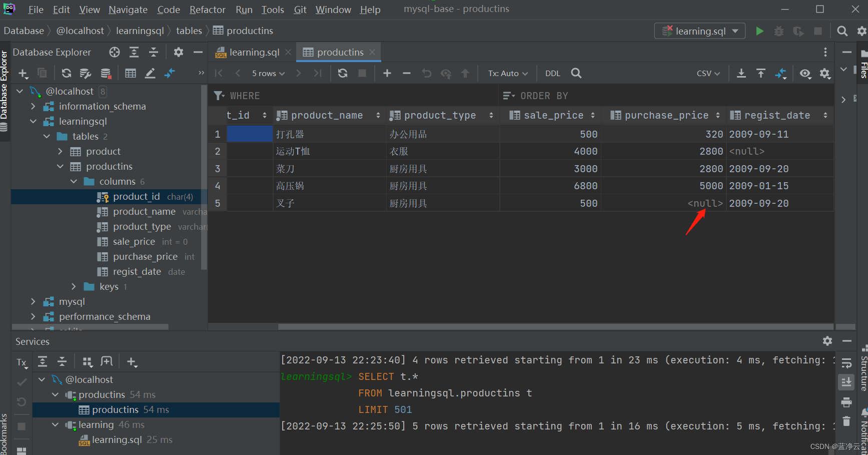
Task: Open the File menu
Action: coord(36,10)
